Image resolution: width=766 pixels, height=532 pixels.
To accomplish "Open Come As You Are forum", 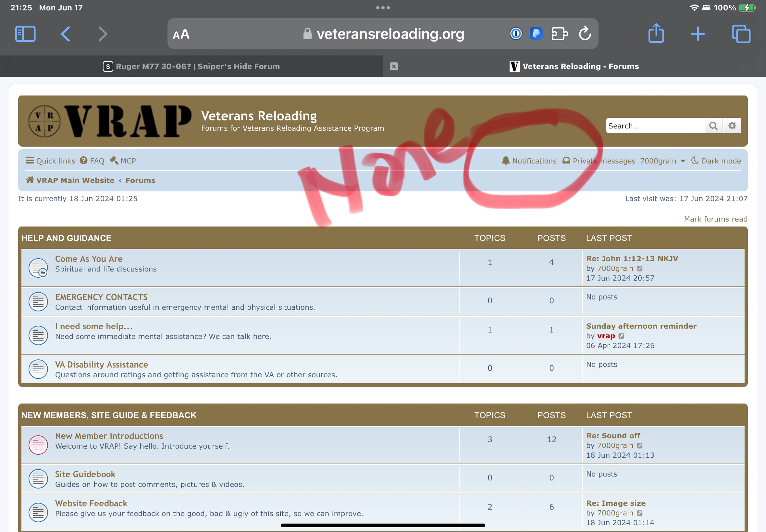I will pyautogui.click(x=89, y=259).
